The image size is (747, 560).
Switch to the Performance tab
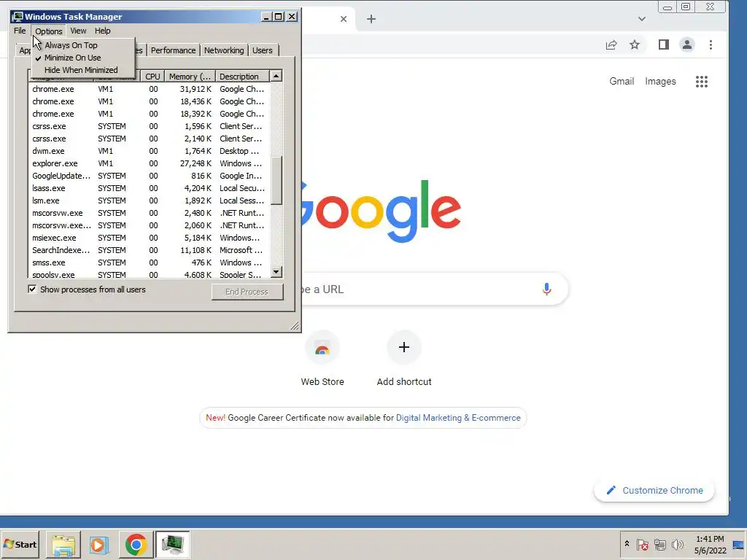[x=174, y=50]
